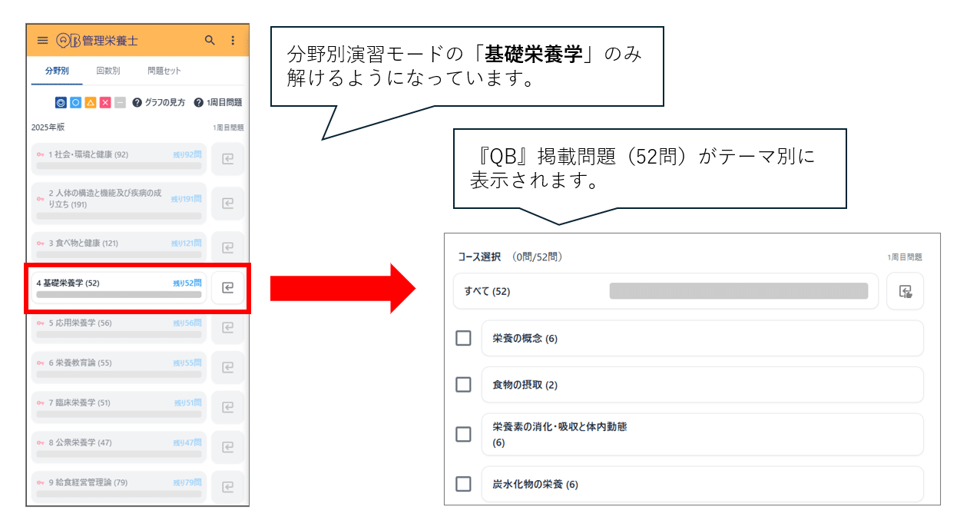Click the help icon beside 1周目問題

(199, 102)
